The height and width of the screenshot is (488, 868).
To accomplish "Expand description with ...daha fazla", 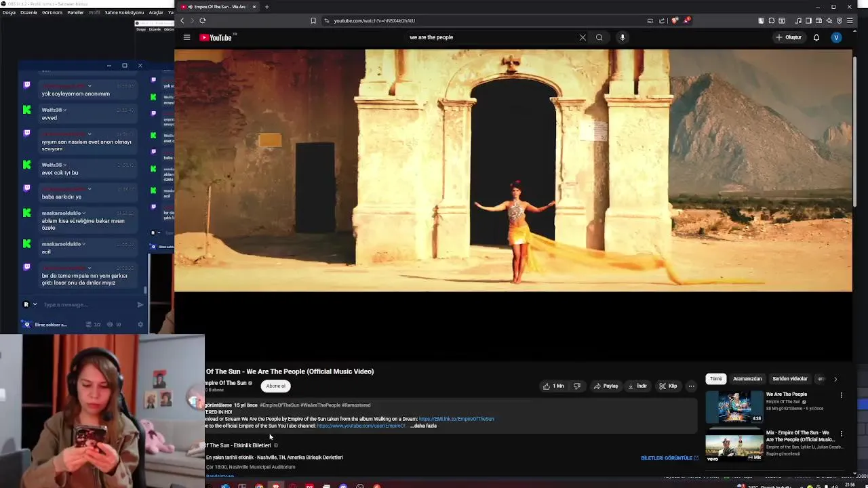I will (x=424, y=426).
